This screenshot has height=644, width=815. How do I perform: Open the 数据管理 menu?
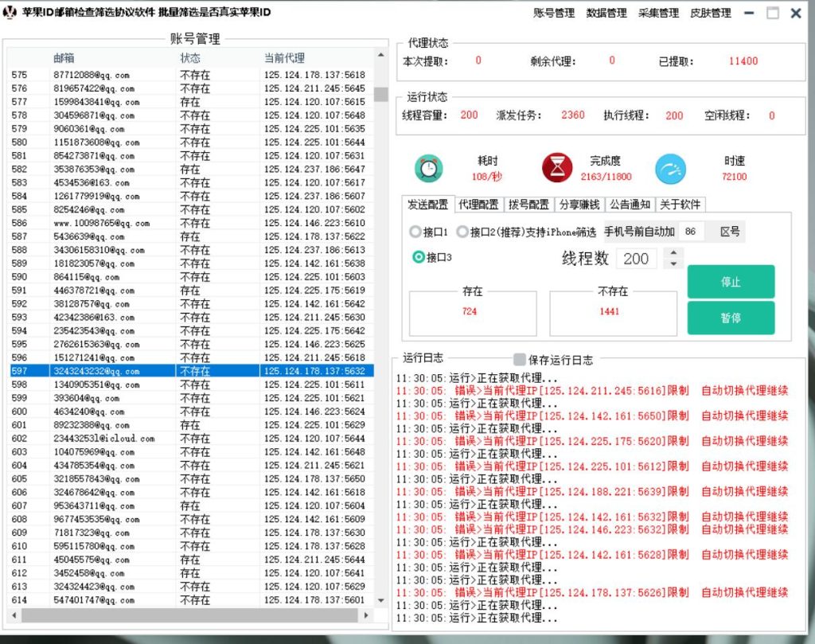[605, 12]
